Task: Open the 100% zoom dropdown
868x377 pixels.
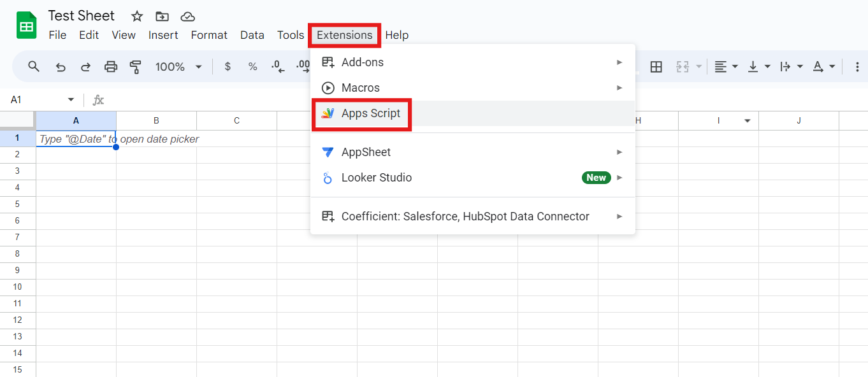Action: 198,66
